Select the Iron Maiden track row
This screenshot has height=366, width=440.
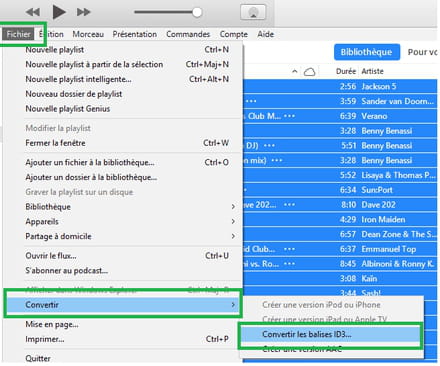point(340,219)
